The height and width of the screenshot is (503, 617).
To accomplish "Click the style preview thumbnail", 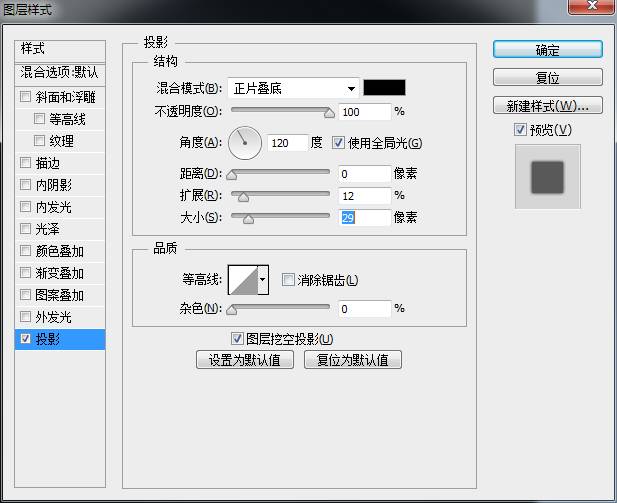I will [x=547, y=176].
